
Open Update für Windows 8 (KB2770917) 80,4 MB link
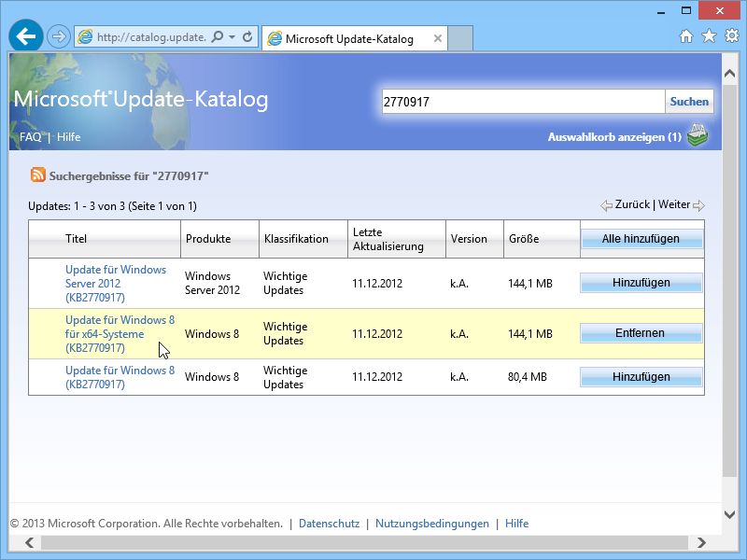pyautogui.click(x=120, y=377)
